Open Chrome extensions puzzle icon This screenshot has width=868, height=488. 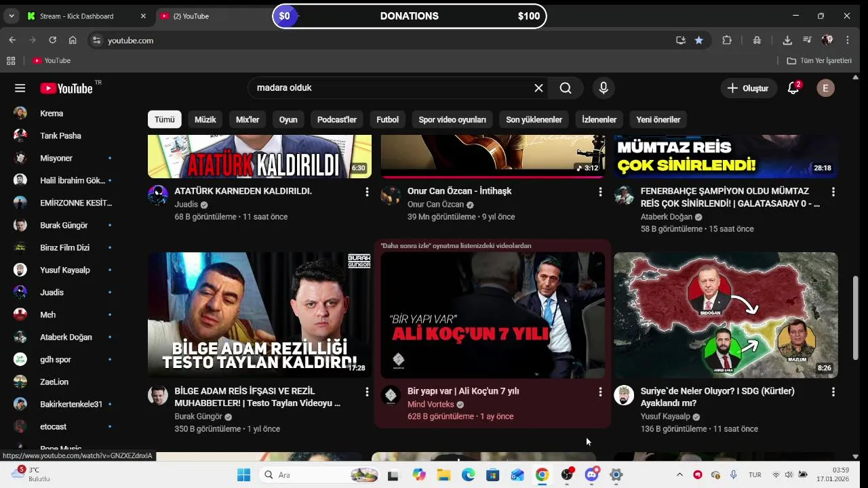pos(727,40)
